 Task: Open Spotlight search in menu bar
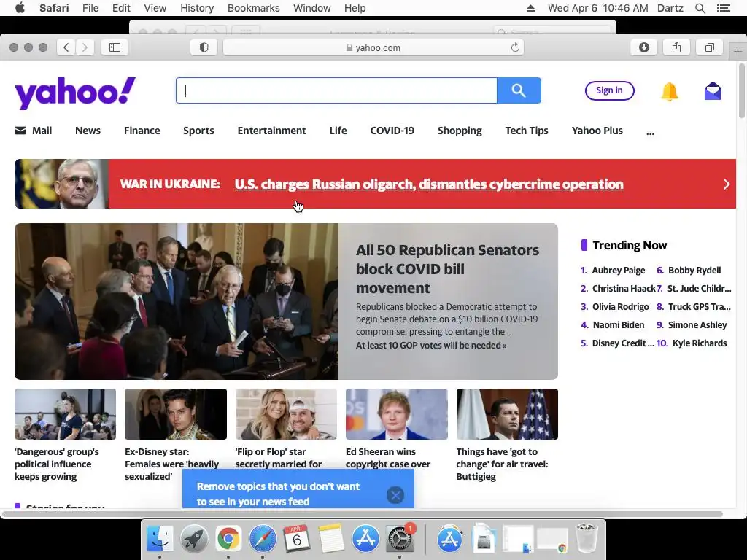click(x=700, y=8)
